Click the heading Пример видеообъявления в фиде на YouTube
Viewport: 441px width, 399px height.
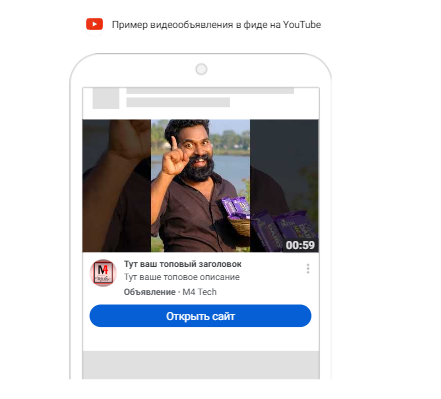(216, 25)
